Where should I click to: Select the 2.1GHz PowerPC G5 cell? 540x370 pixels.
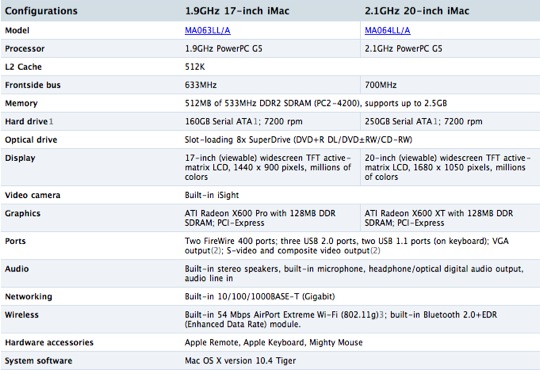click(x=403, y=49)
